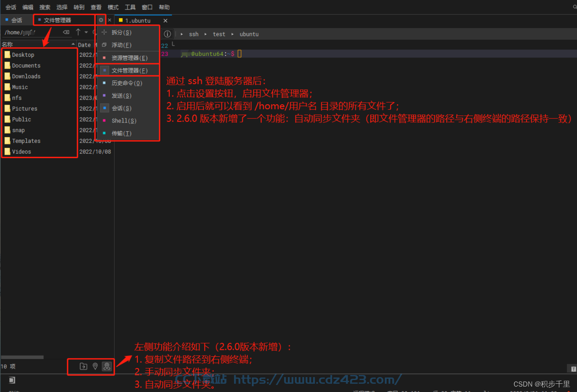Choose 浮动(F) in the popup menu

point(128,45)
